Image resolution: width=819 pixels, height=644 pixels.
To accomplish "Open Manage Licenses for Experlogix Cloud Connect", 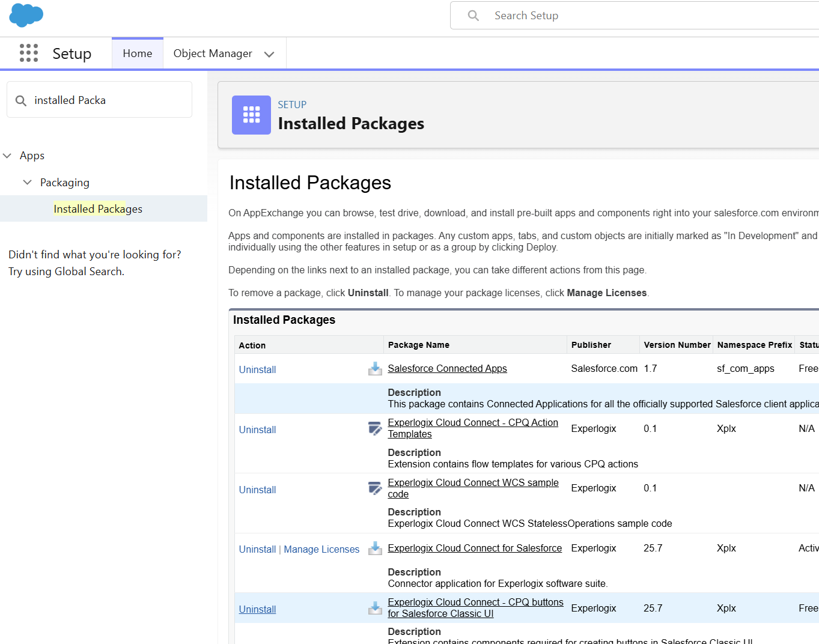I will point(321,549).
